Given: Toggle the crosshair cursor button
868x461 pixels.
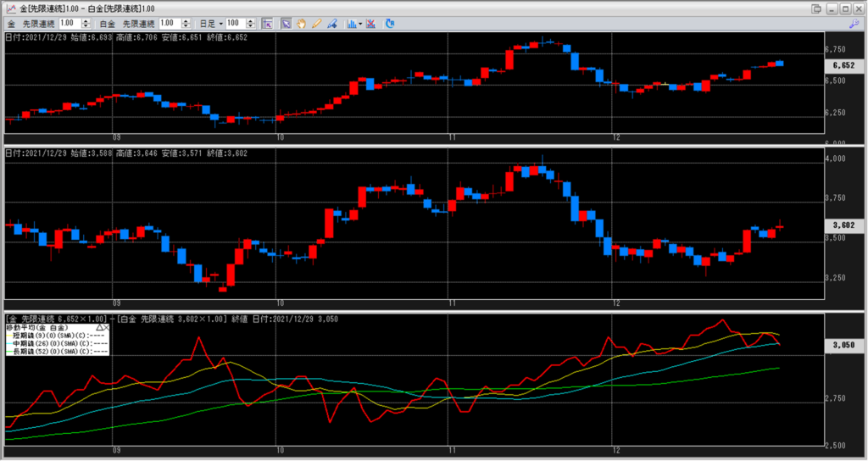Looking at the screenshot, I should (x=267, y=24).
